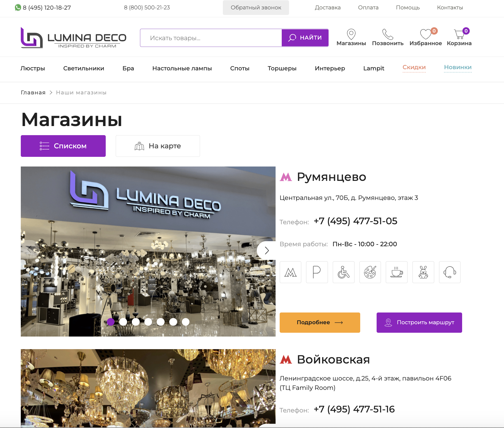Click Подробнее for Румянцево store
504x428 pixels.
tap(320, 322)
